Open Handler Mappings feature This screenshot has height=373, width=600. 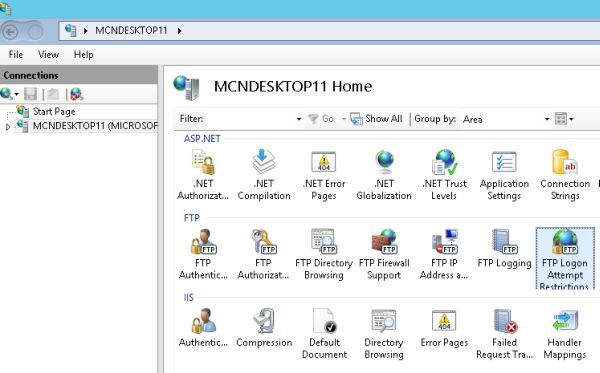pyautogui.click(x=565, y=334)
